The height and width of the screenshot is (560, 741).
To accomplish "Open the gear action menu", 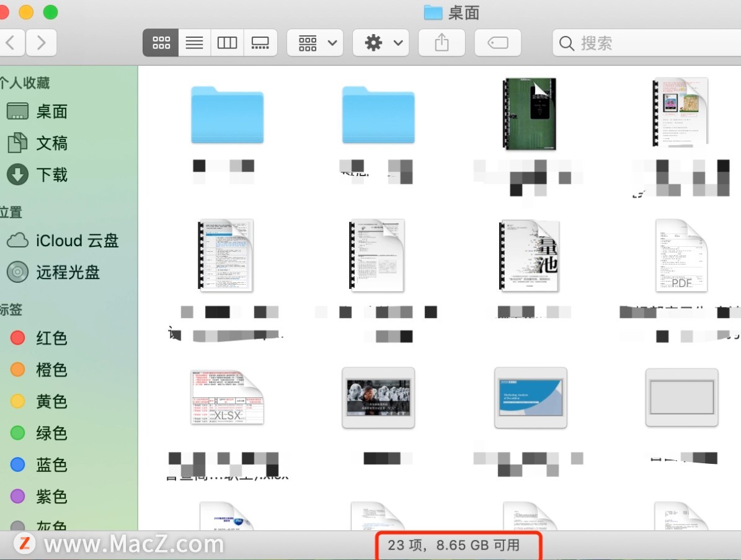I will point(381,43).
